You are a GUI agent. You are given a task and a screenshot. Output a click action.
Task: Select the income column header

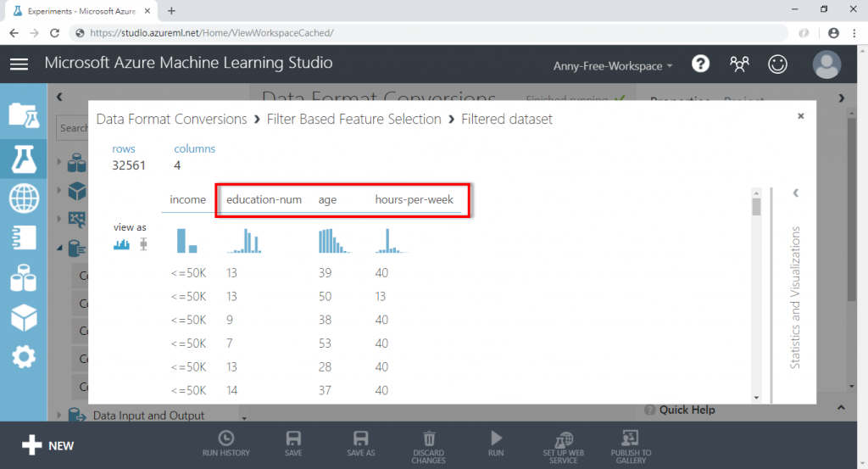point(187,199)
